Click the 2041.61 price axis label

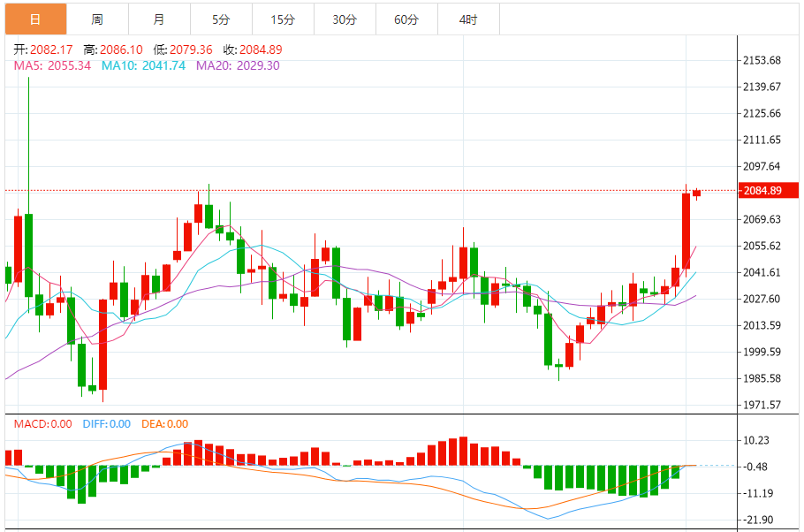[x=762, y=272]
